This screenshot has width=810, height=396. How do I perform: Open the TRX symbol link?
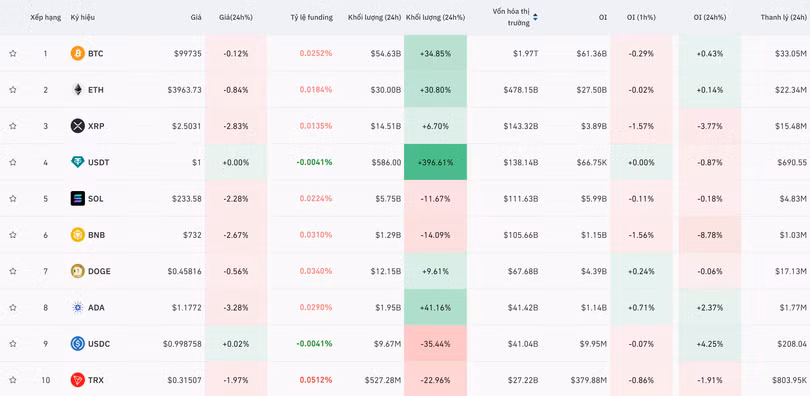pyautogui.click(x=96, y=380)
